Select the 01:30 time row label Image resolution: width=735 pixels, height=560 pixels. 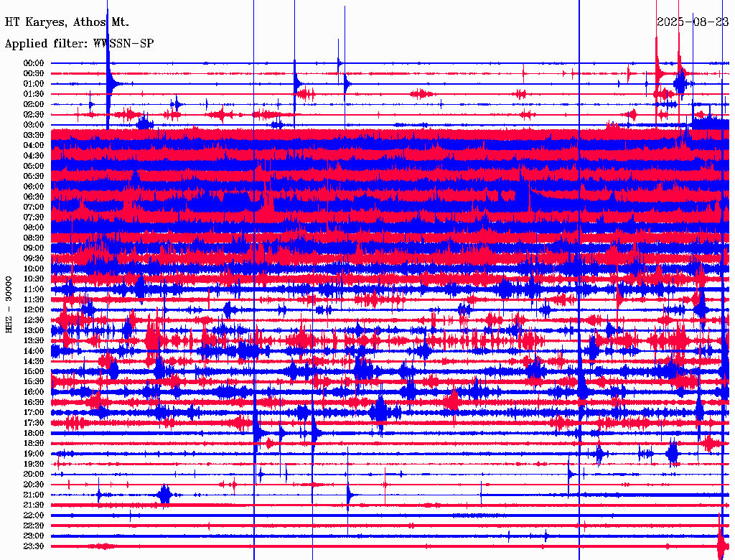coord(34,94)
